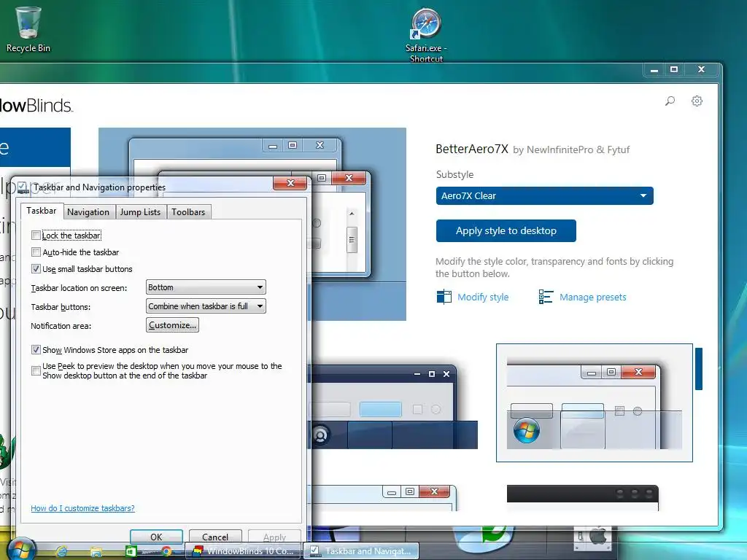
Task: Open Taskbar location on screen dropdown
Action: (x=206, y=287)
